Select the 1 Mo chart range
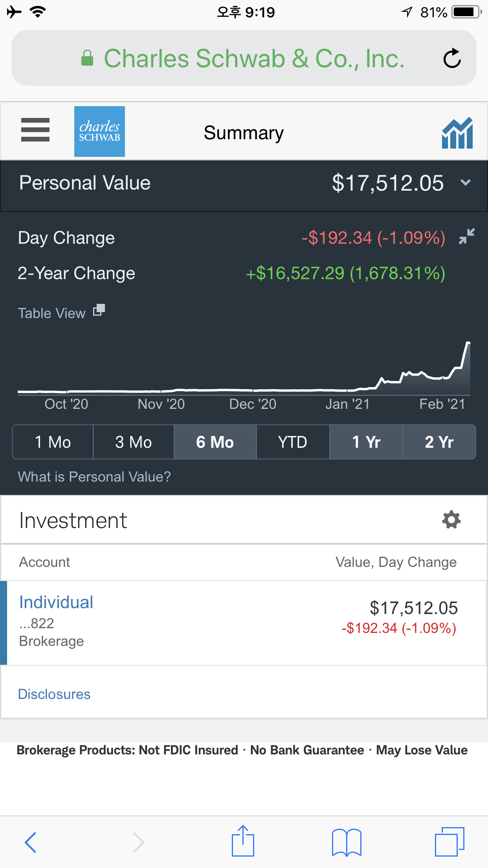This screenshot has width=488, height=868. (x=53, y=442)
